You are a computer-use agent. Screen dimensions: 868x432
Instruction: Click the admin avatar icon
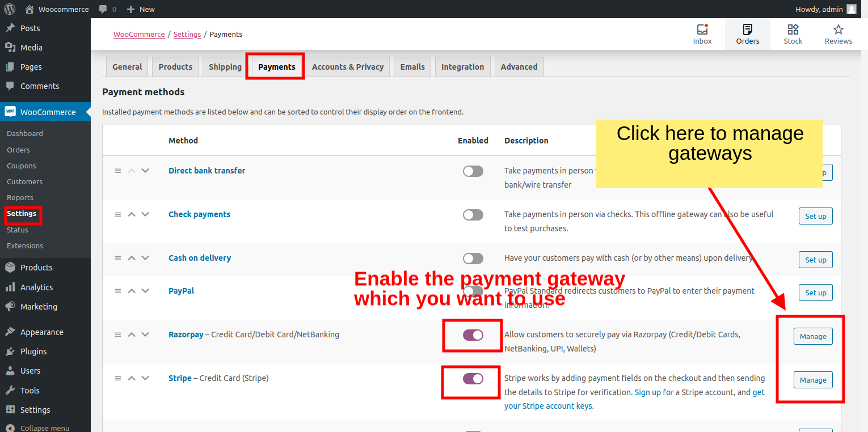point(852,9)
